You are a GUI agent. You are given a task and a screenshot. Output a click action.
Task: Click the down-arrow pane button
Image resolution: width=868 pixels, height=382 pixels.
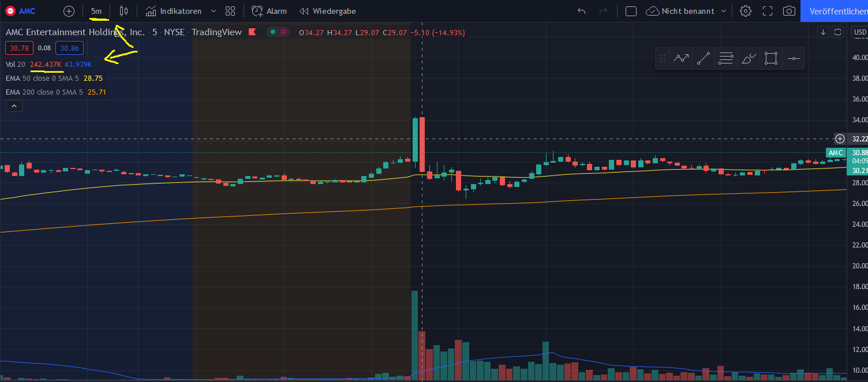click(824, 32)
